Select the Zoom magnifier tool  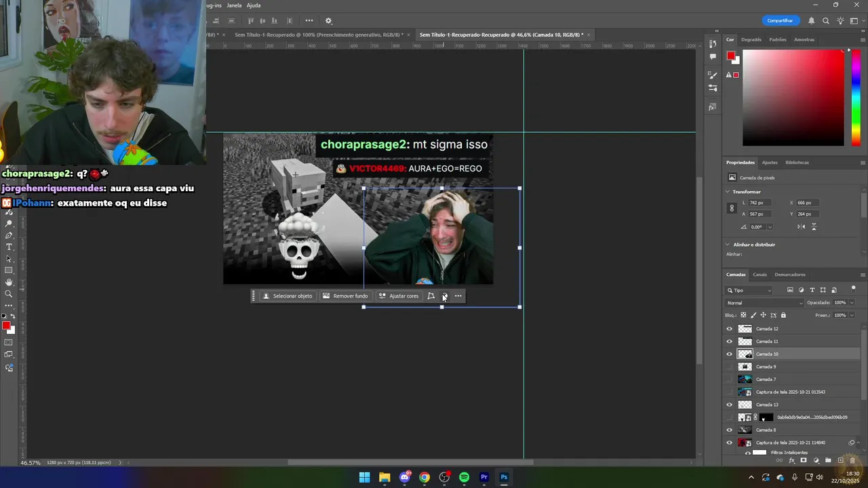tap(9, 293)
